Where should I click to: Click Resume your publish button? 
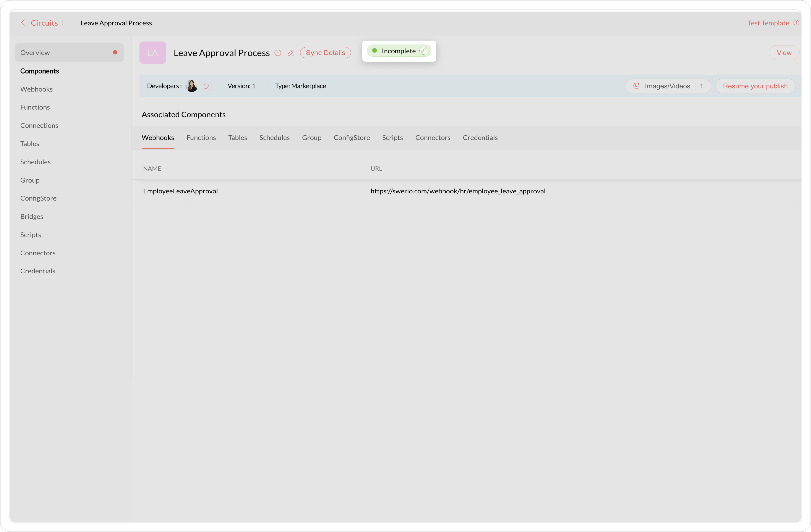tap(755, 86)
